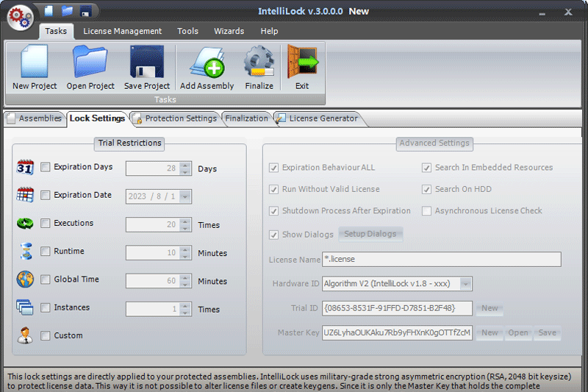Screen dimensions: 588x392
Task: Decrease Global Time minutes spinner
Action: point(185,285)
